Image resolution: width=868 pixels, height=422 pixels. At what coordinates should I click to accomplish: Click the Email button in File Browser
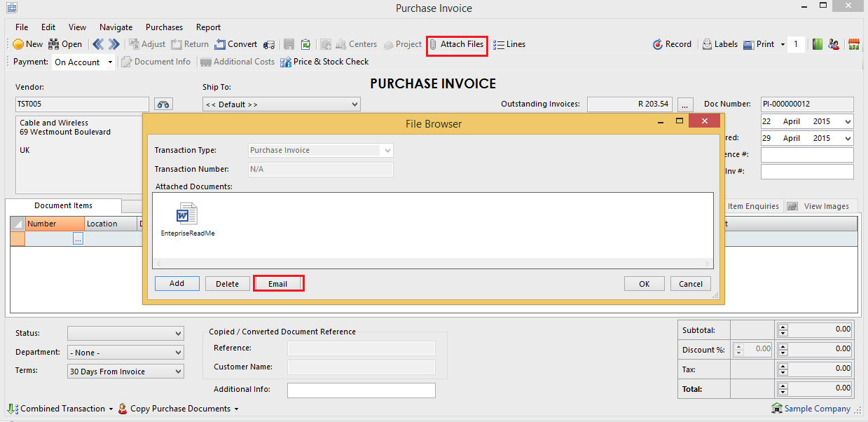click(278, 284)
